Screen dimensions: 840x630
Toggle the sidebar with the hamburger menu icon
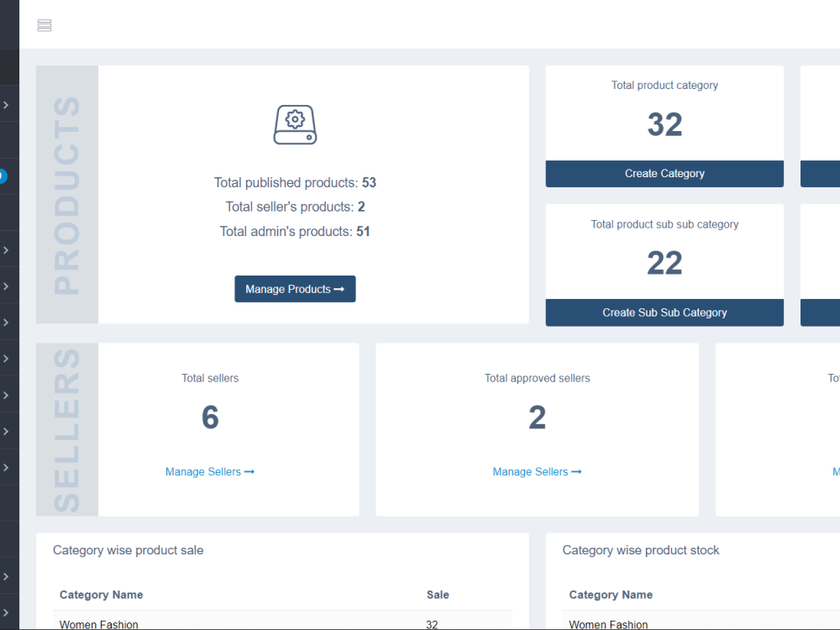point(45,25)
